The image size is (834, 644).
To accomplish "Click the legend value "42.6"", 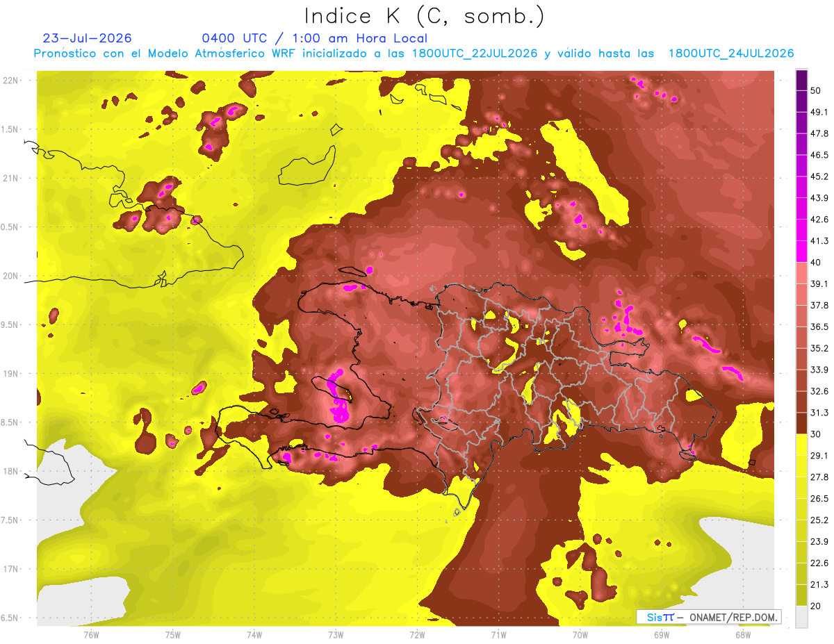I will [819, 220].
